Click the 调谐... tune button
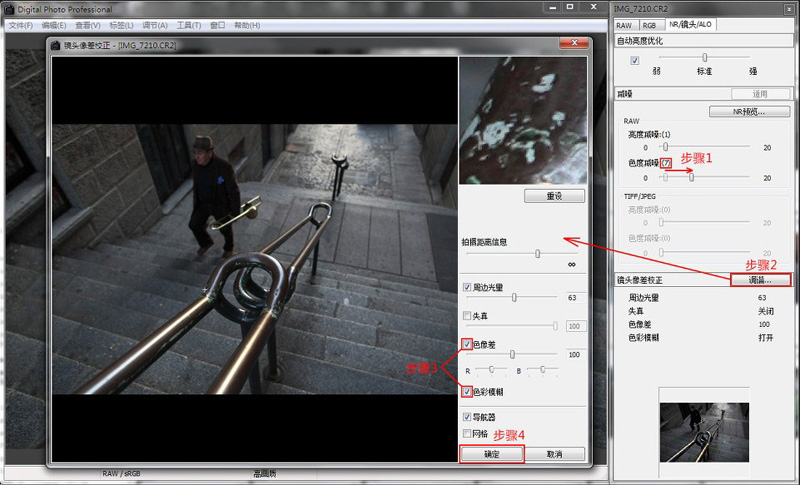Viewport: 800px width, 485px height. 760,280
